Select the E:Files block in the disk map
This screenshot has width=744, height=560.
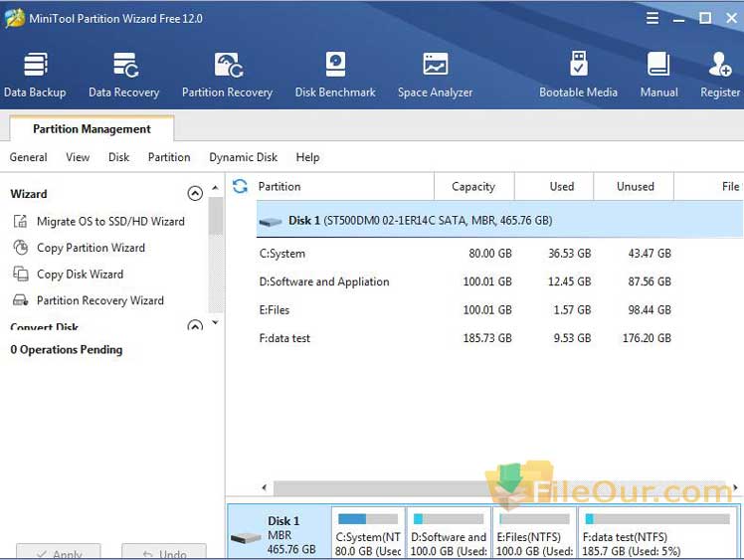coord(535,532)
